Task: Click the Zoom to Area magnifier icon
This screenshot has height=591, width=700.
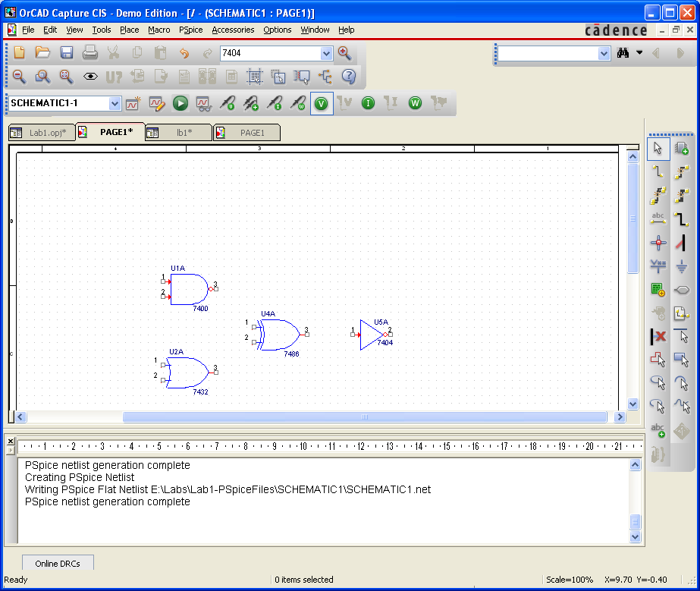Action: click(43, 77)
